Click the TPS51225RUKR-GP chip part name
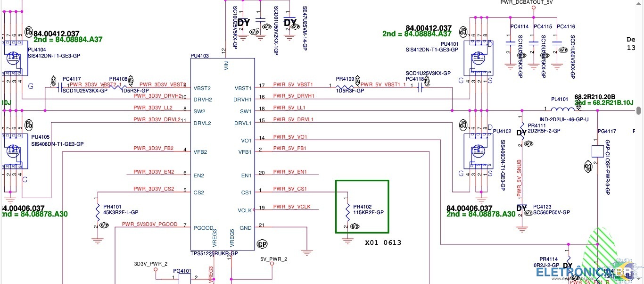This screenshot has width=644, height=284. 214,253
